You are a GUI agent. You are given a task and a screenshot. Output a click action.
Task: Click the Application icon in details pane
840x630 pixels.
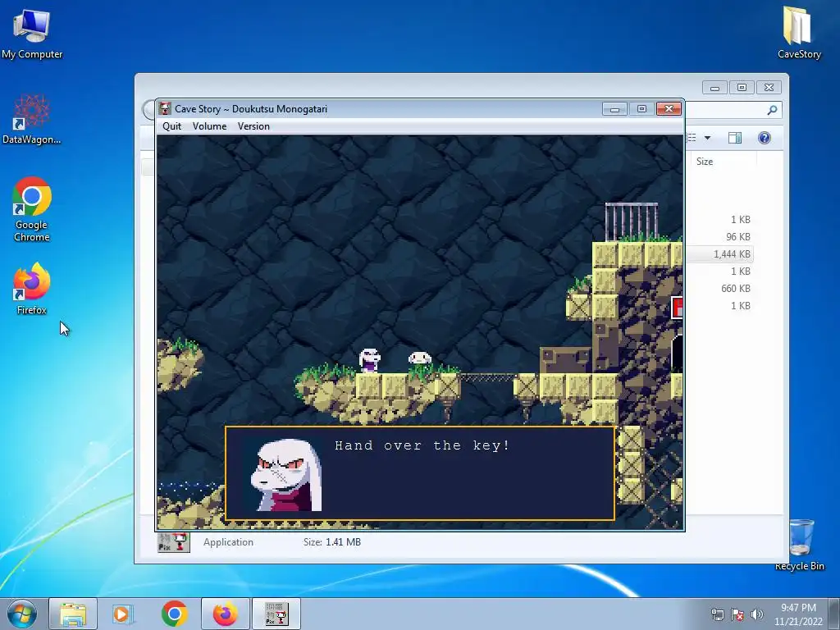tap(174, 542)
